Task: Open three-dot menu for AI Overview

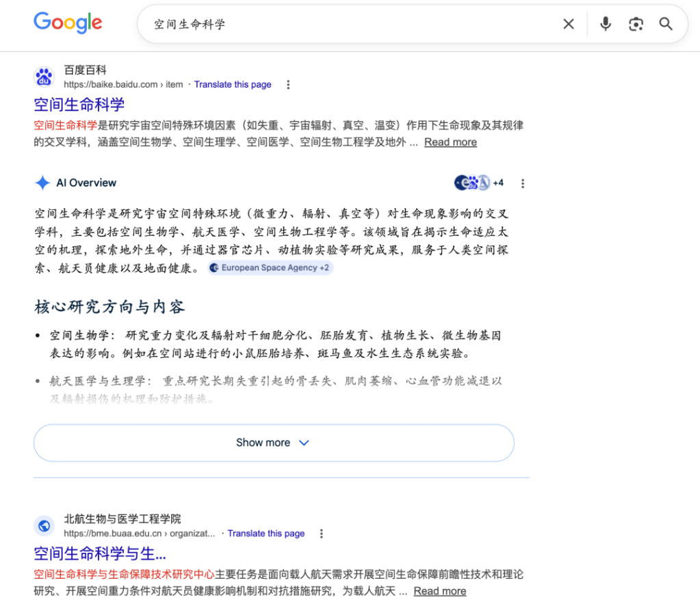Action: pos(523,183)
